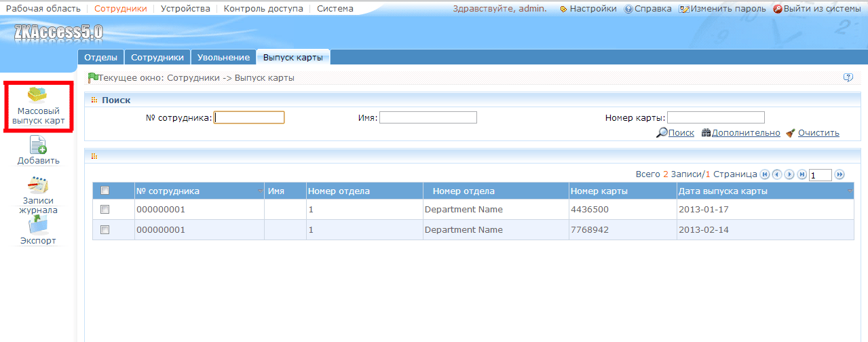Image resolution: width=868 pixels, height=342 pixels.
Task: Toggle the select-all checkbox in table header
Action: point(105,191)
